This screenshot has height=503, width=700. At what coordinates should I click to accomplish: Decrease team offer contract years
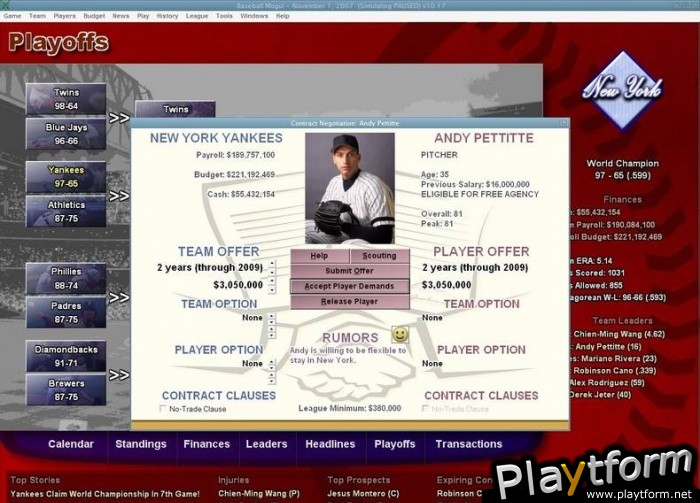tap(272, 271)
